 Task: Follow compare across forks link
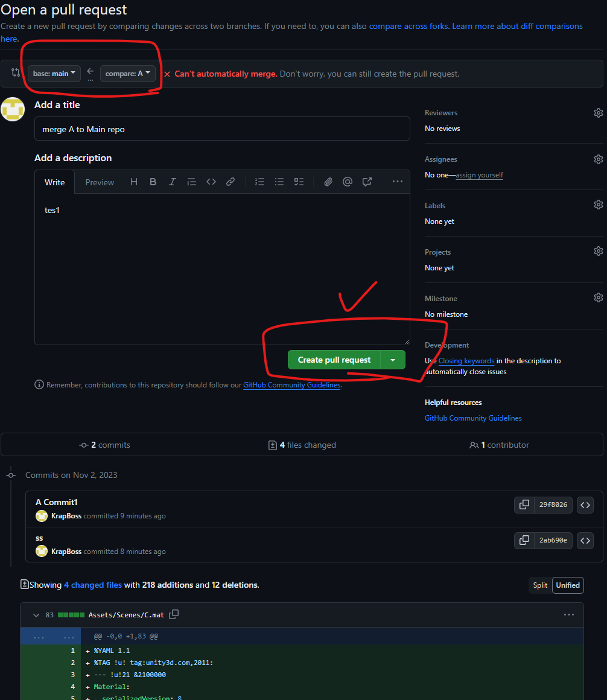coord(408,27)
